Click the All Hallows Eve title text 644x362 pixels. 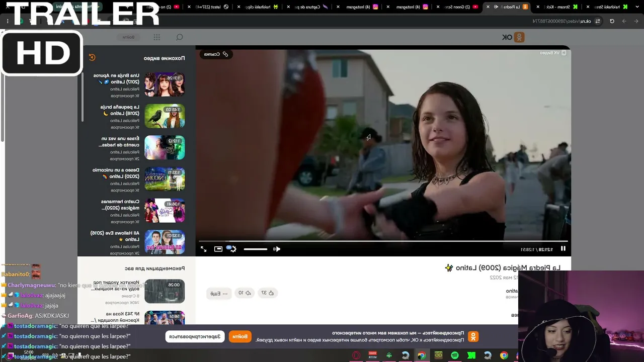115,236
